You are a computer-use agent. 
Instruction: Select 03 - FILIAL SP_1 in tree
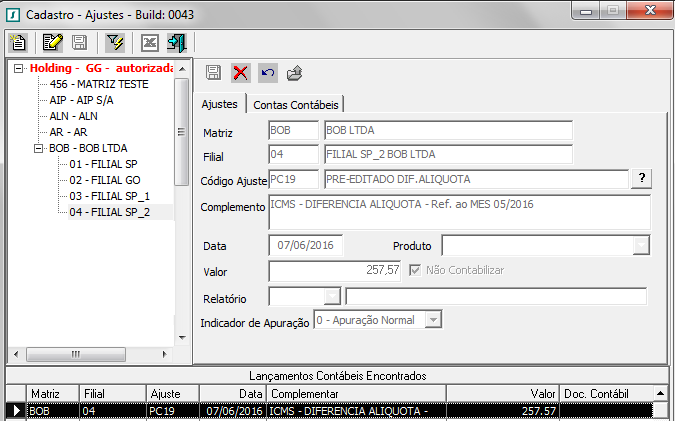click(110, 196)
